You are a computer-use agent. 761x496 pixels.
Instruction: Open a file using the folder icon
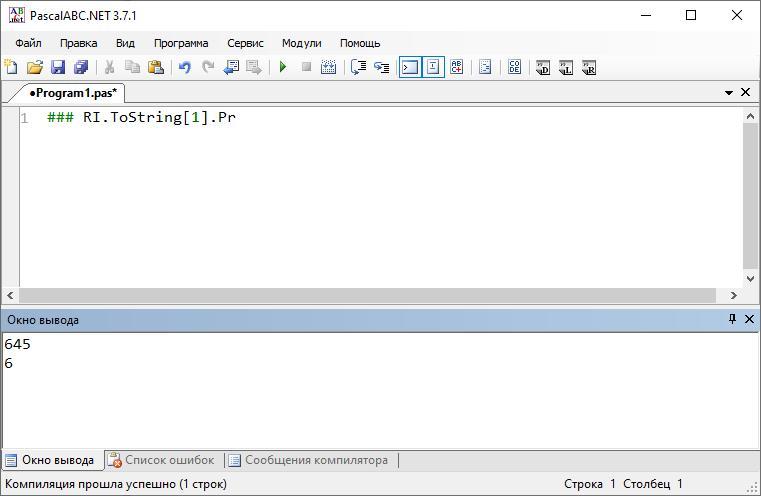click(34, 67)
